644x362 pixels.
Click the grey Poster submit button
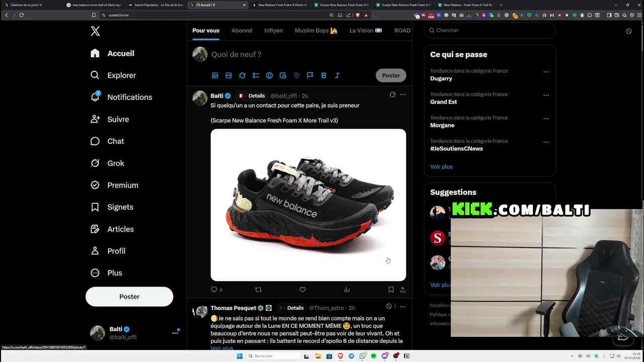[391, 75]
